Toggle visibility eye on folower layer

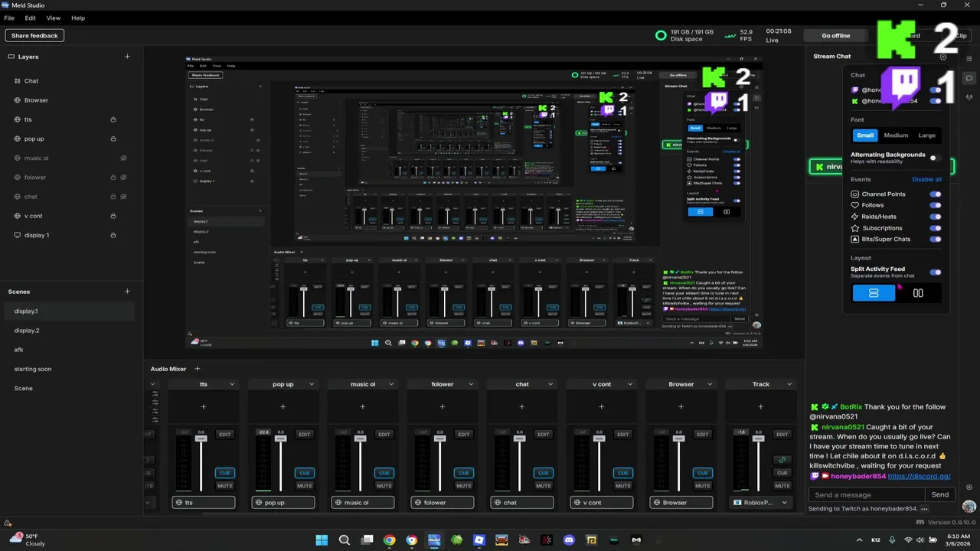(123, 178)
